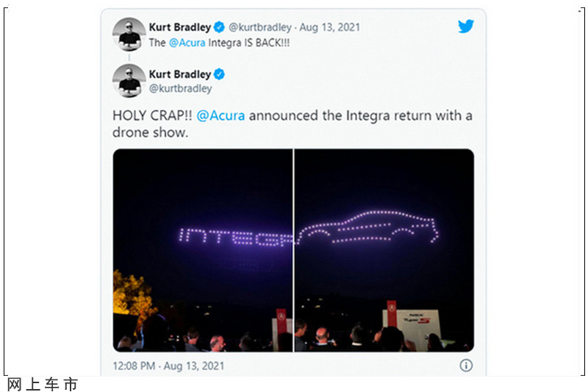
Task: Click the lower Kurt Bradley profile avatar
Action: pos(129,81)
